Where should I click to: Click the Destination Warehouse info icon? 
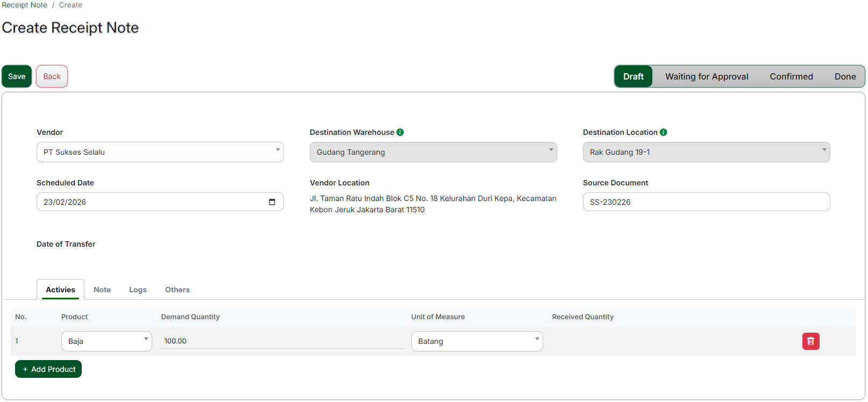point(400,132)
